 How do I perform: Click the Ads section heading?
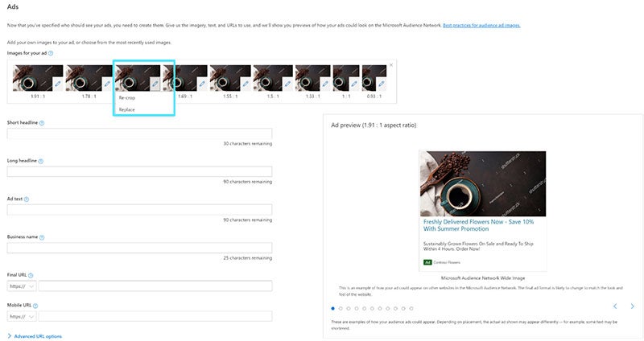(13, 6)
